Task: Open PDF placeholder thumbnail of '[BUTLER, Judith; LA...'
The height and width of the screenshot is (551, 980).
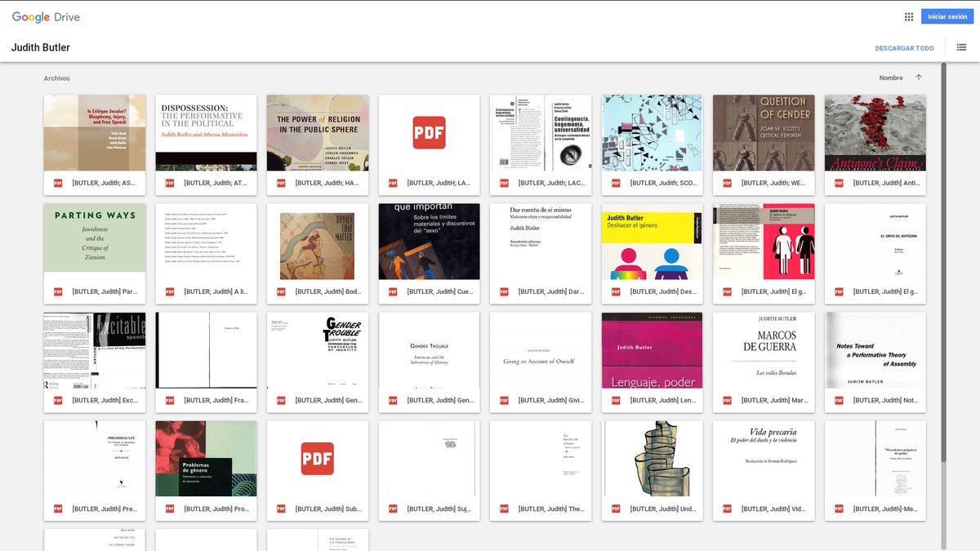Action: coord(429,133)
